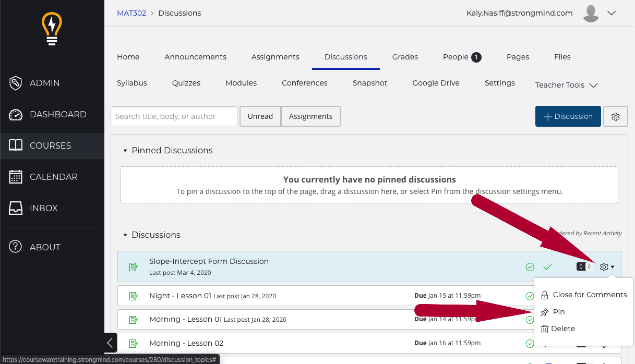This screenshot has width=635, height=364.
Task: Click the + Discussion button
Action: (568, 117)
